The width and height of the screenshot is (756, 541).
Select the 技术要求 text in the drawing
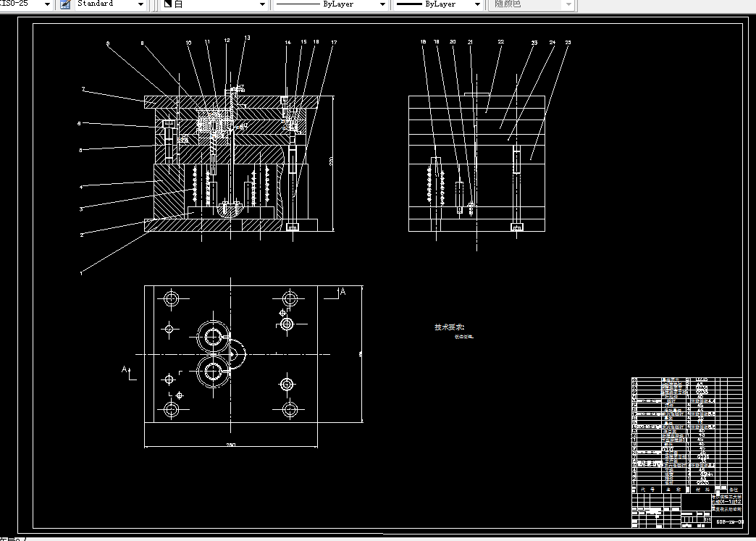[450, 327]
